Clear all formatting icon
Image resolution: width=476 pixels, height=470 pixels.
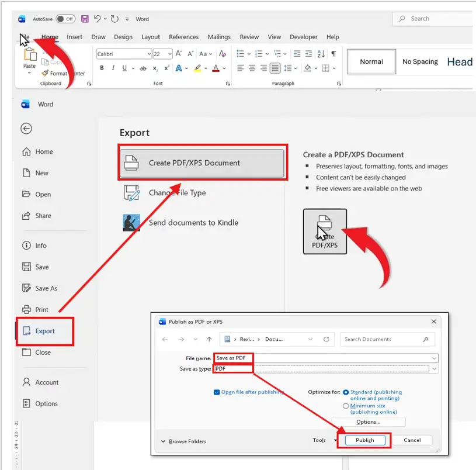[222, 54]
